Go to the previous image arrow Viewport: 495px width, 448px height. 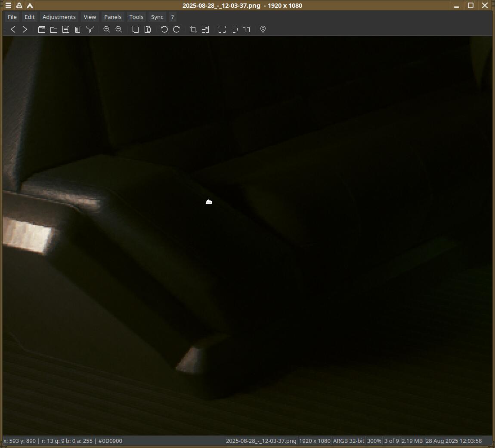point(13,29)
